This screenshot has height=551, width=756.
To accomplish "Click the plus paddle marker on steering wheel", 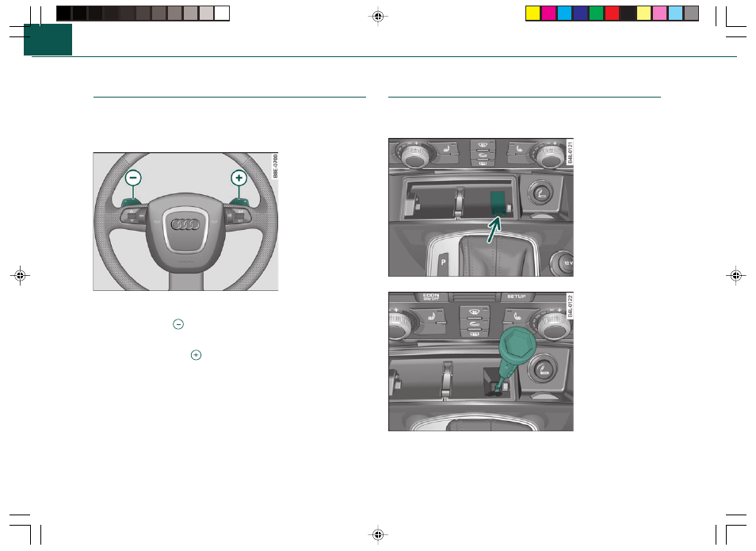I will click(x=239, y=178).
